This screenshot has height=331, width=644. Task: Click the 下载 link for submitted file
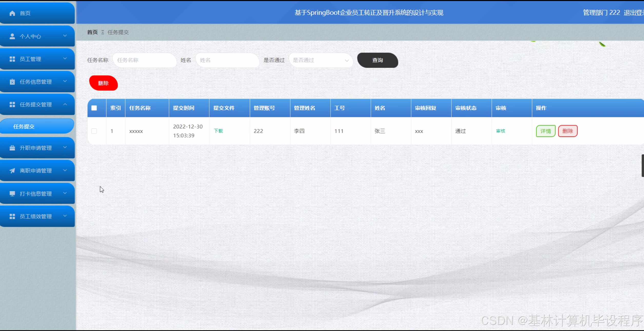point(218,131)
